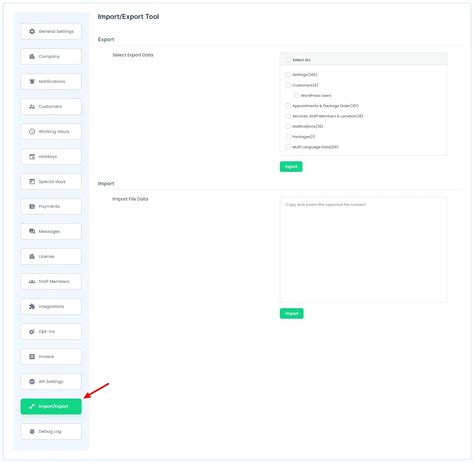Viewport: 474px width, 462px height.
Task: Focus the Import File Data textarea
Action: 364,250
